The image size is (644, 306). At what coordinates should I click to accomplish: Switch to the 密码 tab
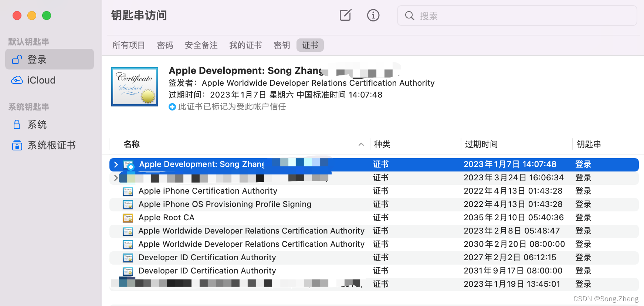pos(165,45)
